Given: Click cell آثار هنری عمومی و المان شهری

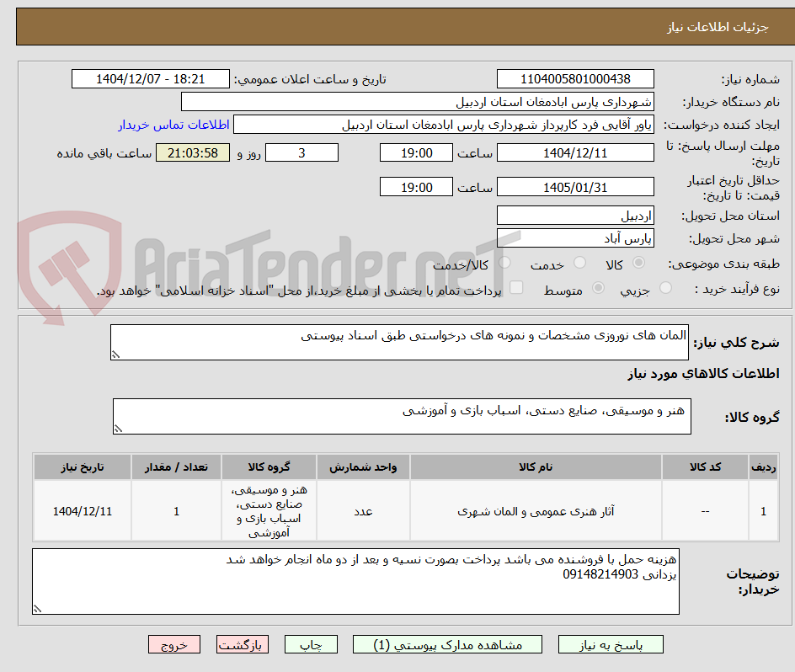Looking at the screenshot, I should point(536,511).
